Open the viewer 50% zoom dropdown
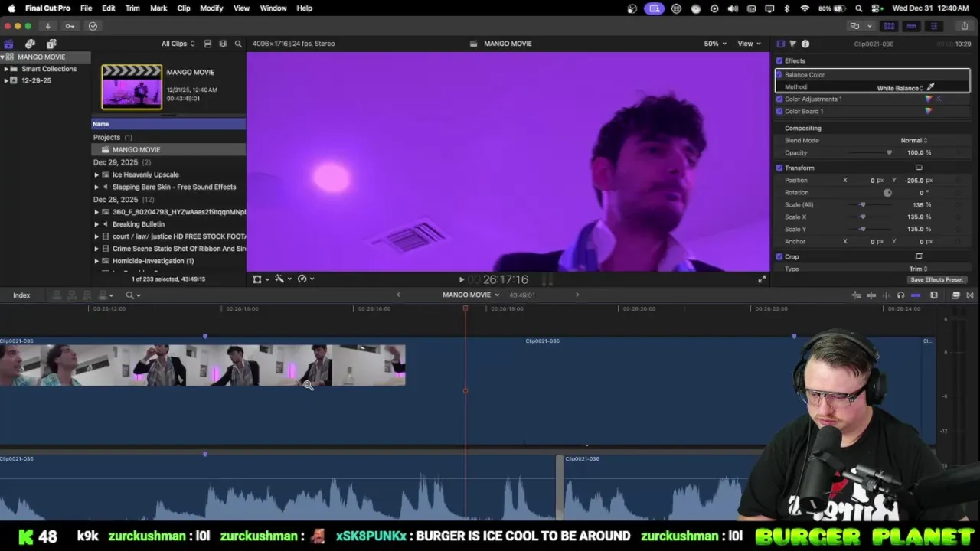The width and height of the screenshot is (980, 551). coord(715,44)
